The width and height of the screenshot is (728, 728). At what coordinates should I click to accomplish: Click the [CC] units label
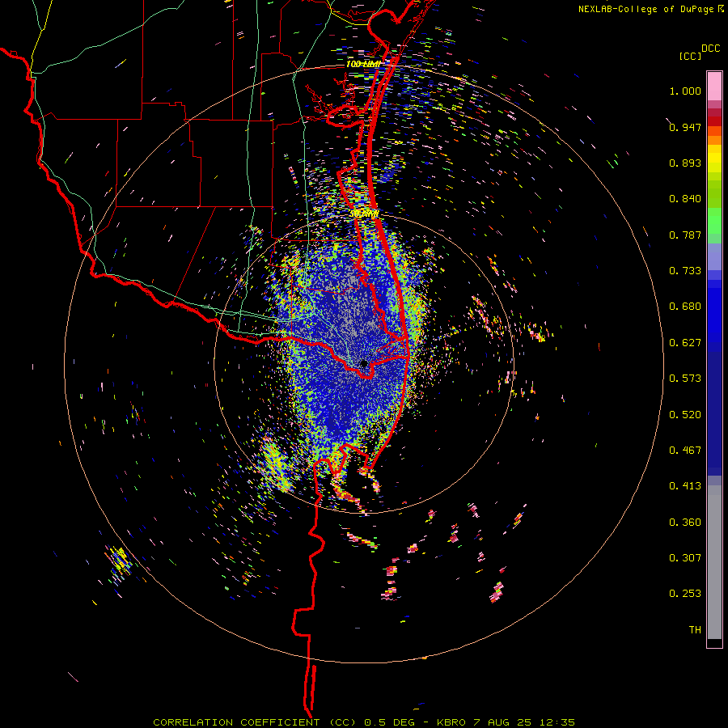click(690, 56)
